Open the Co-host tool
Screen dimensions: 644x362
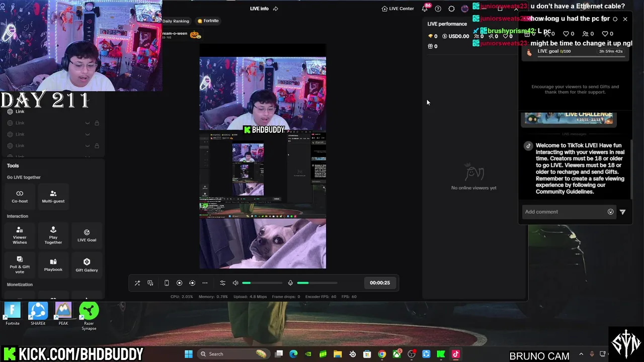pyautogui.click(x=20, y=197)
